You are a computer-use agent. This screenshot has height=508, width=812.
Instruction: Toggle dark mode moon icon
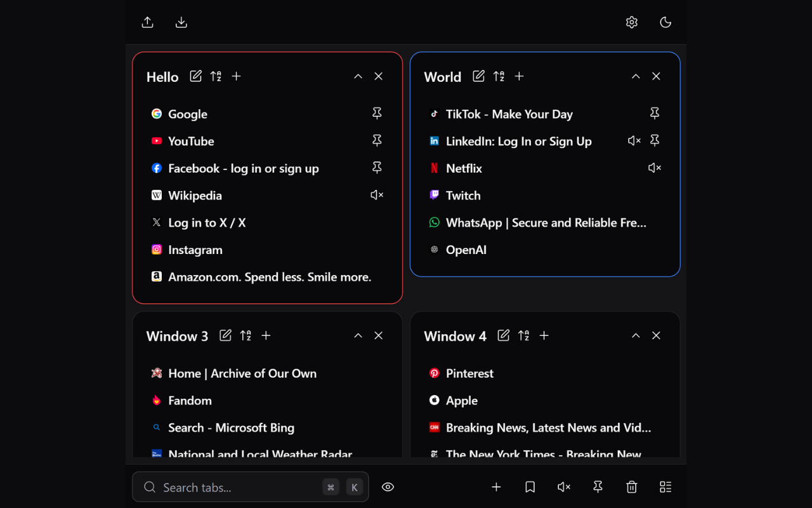(x=665, y=22)
